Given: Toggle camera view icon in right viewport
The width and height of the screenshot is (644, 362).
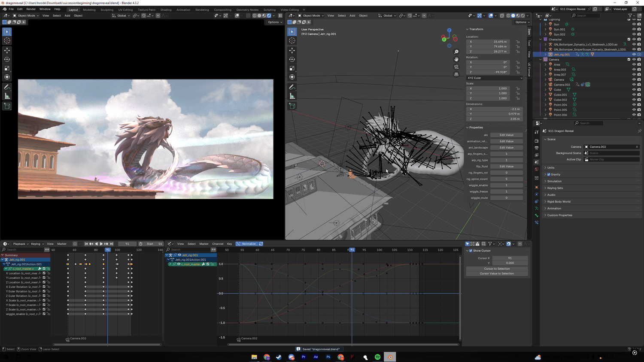Looking at the screenshot, I should (x=456, y=67).
